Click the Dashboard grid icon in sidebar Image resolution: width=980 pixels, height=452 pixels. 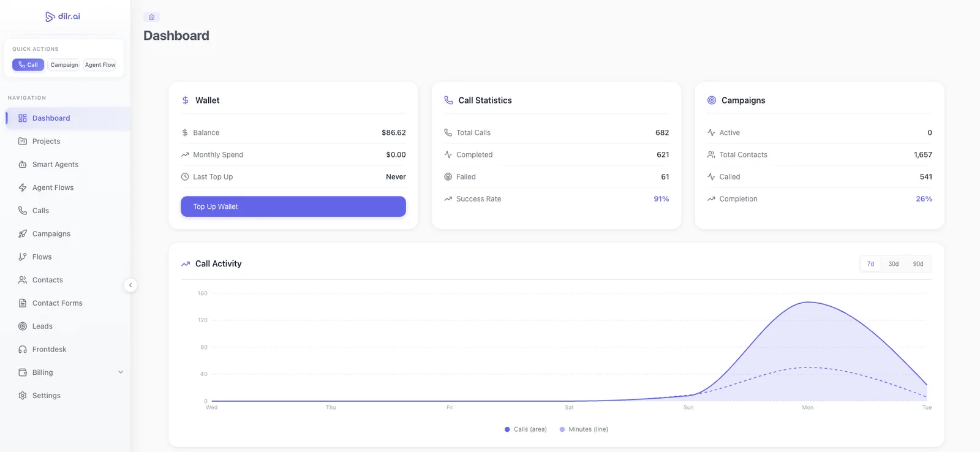click(x=23, y=118)
